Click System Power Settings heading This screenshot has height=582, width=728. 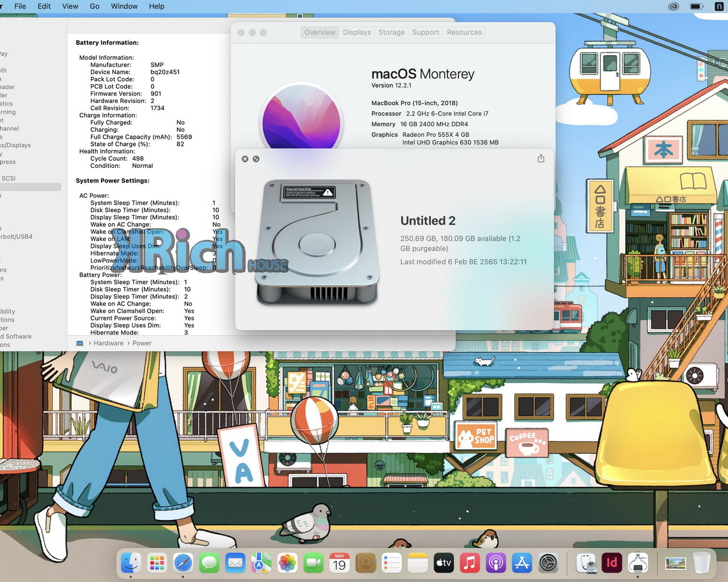tap(113, 181)
